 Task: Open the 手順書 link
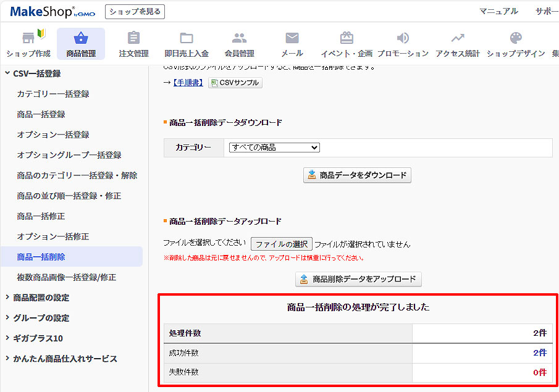(187, 83)
